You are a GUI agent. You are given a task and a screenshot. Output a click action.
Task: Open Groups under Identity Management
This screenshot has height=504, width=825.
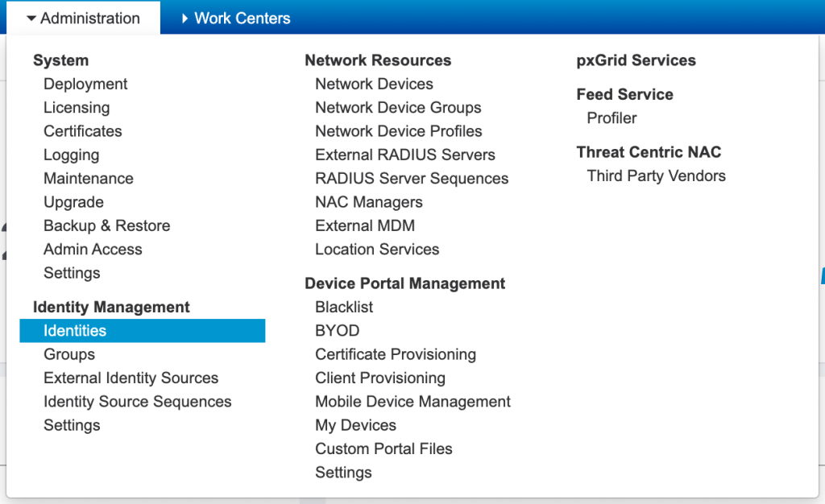pyautogui.click(x=69, y=354)
